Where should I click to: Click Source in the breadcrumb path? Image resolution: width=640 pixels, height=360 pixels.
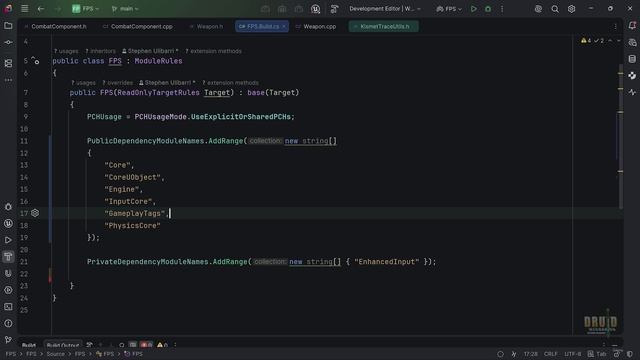56,354
